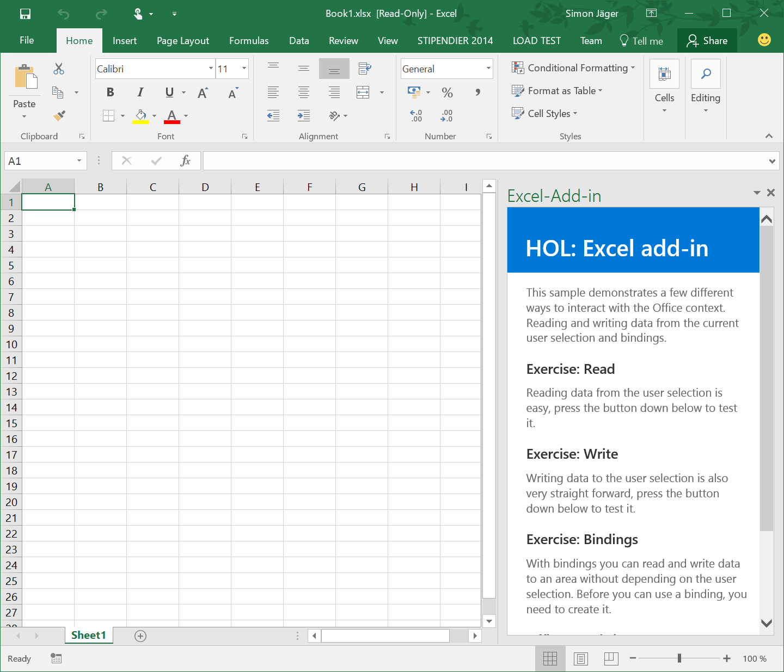Switch to the Insert tab
The height and width of the screenshot is (672, 784).
(x=125, y=41)
